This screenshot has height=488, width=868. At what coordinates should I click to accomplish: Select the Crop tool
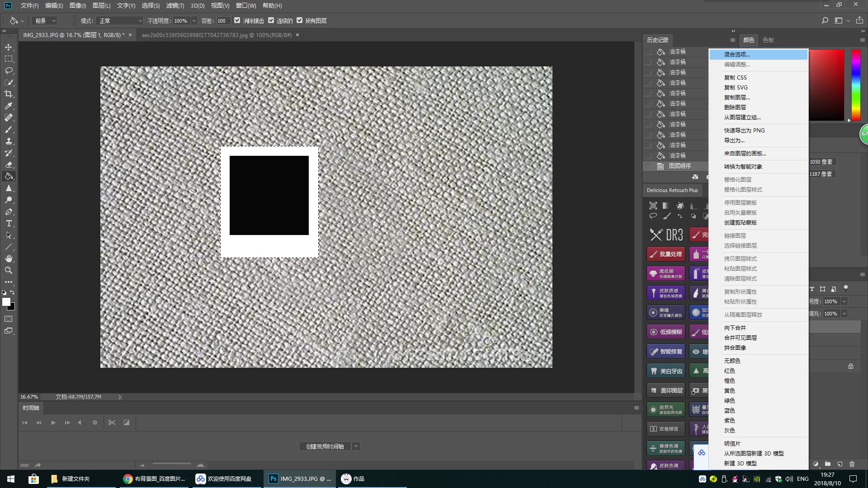pyautogui.click(x=9, y=94)
